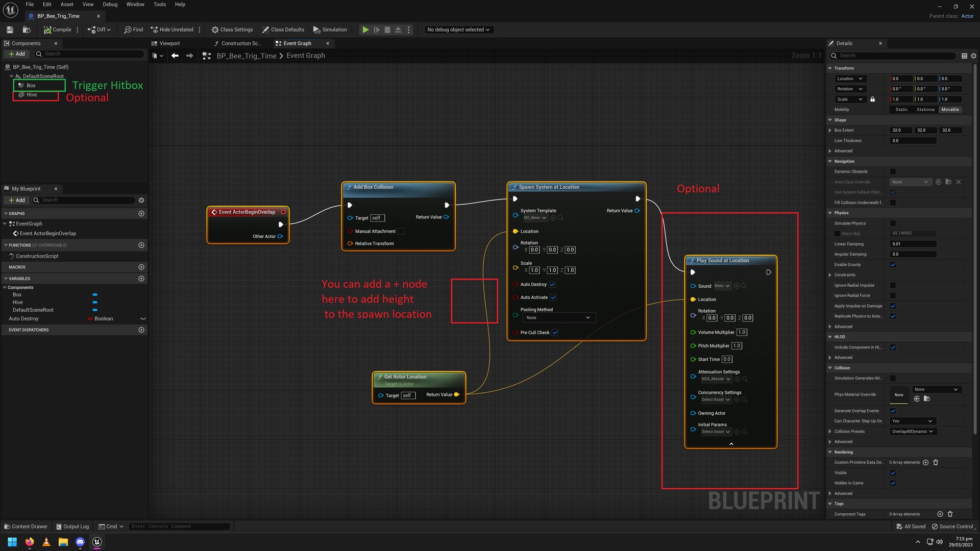Open the Debug menu
The width and height of the screenshot is (980, 551).
110,4
